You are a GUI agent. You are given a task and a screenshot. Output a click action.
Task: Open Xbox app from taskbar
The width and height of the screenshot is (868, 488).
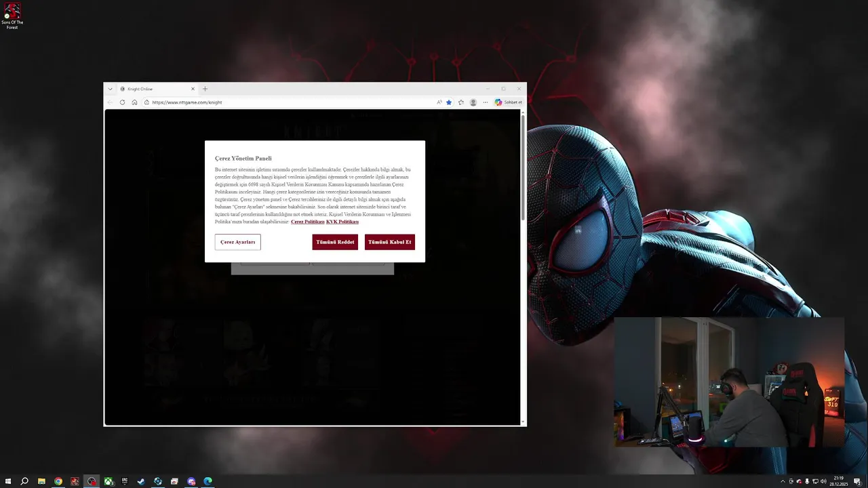108,481
